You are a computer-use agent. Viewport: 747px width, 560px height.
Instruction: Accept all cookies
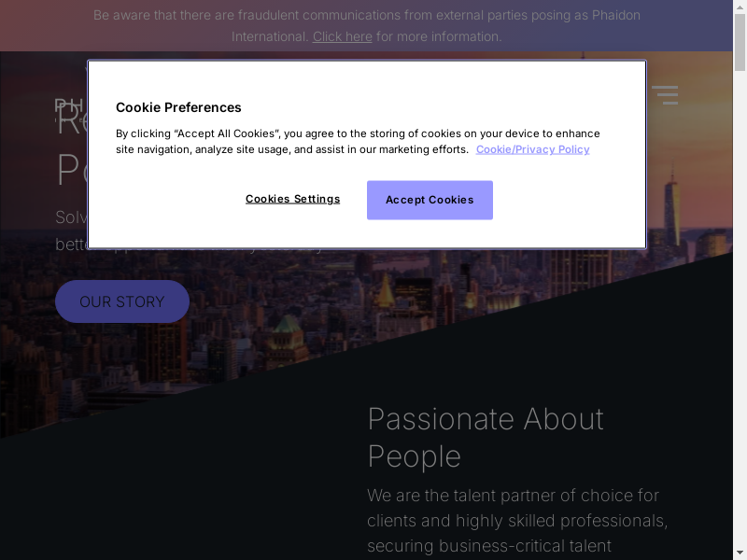point(430,200)
